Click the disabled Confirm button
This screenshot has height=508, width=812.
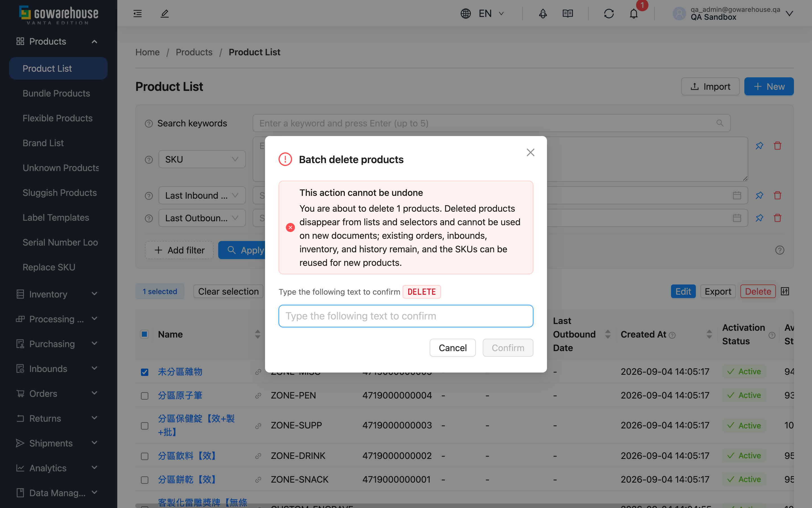tap(508, 348)
